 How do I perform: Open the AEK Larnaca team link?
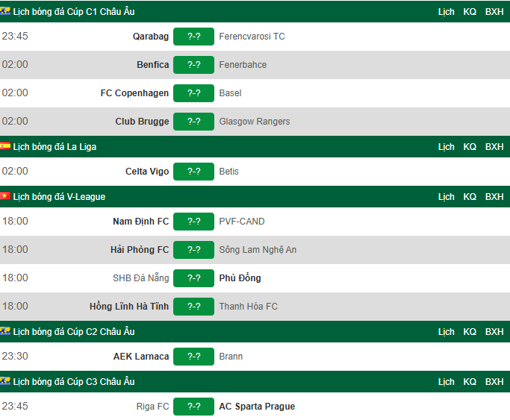point(141,357)
